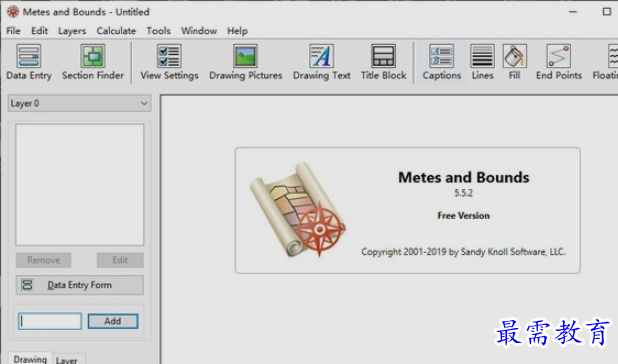618x364 pixels.
Task: Click the Metes and Bounds title bar app icon
Action: 13,12
